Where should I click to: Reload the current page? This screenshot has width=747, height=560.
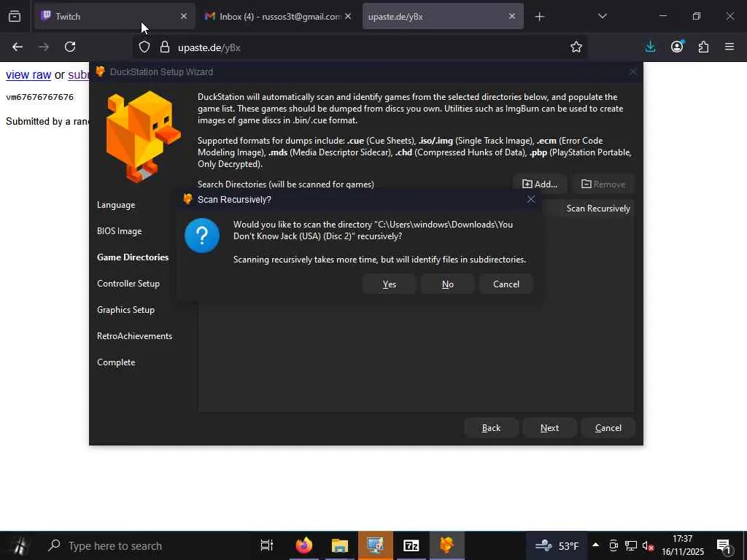coord(70,47)
